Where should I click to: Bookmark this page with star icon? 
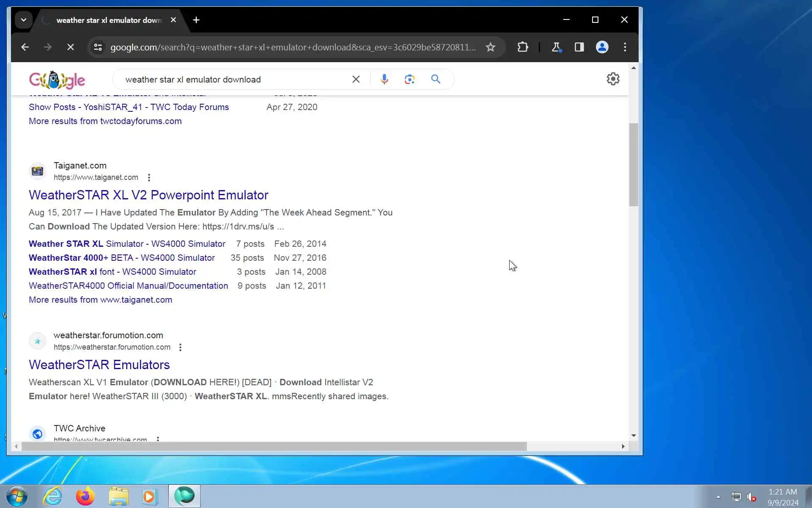(490, 47)
